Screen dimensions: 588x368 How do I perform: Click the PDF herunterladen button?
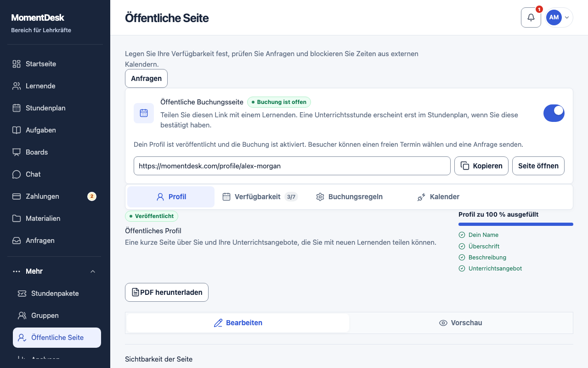tap(167, 293)
